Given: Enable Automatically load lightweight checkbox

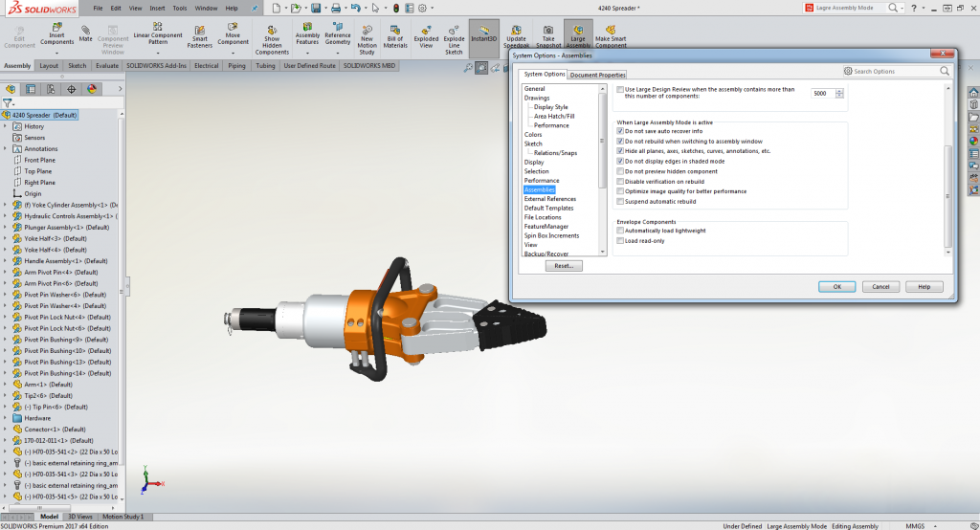Looking at the screenshot, I should (620, 231).
